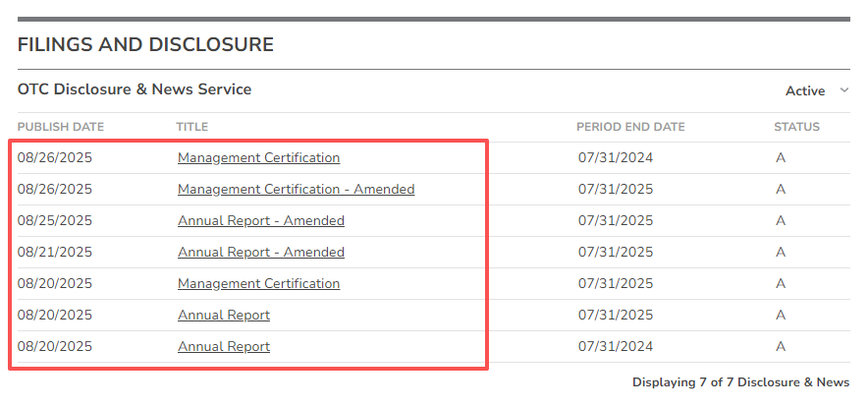Screen dimensions: 868x407
Task: Click the 08/21/2025 publish date cell
Action: [x=55, y=252]
